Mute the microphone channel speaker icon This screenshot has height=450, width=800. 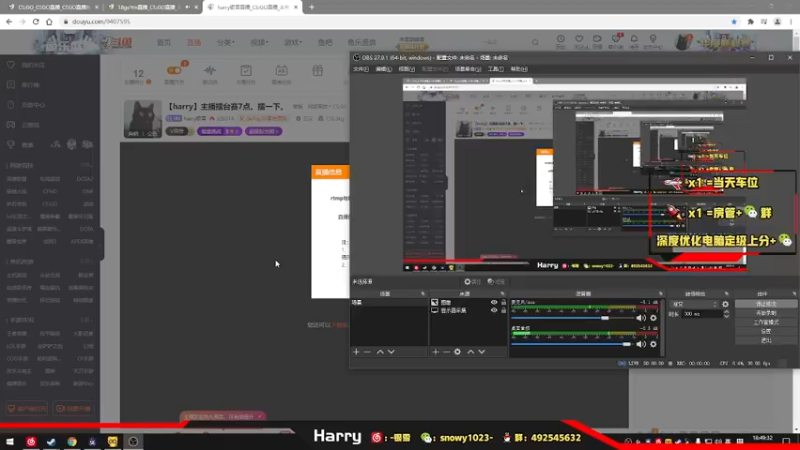641,318
